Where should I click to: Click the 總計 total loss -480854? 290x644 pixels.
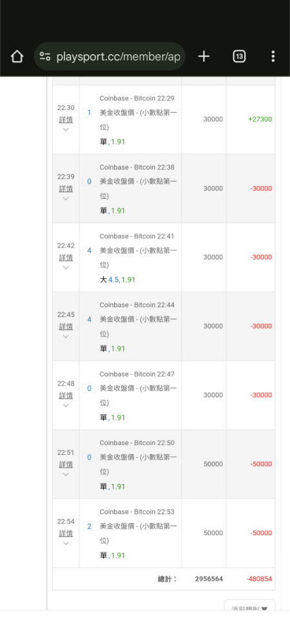[x=259, y=579]
